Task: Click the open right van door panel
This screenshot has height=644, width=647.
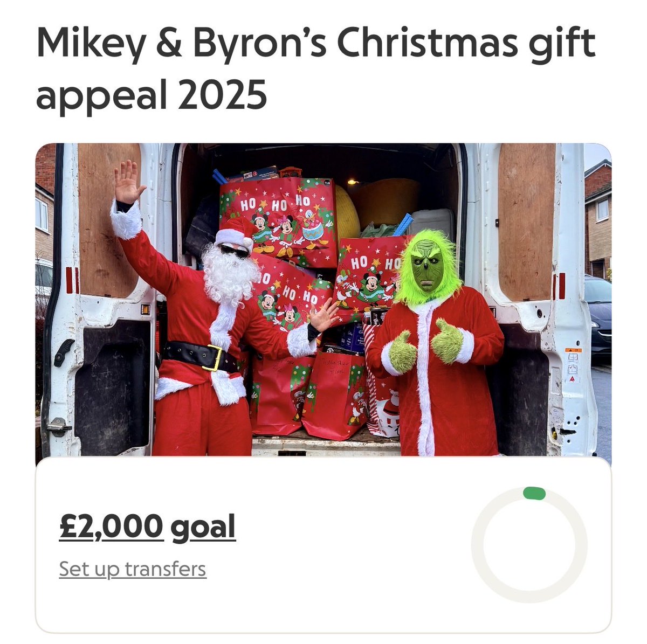Action: pyautogui.click(x=534, y=299)
